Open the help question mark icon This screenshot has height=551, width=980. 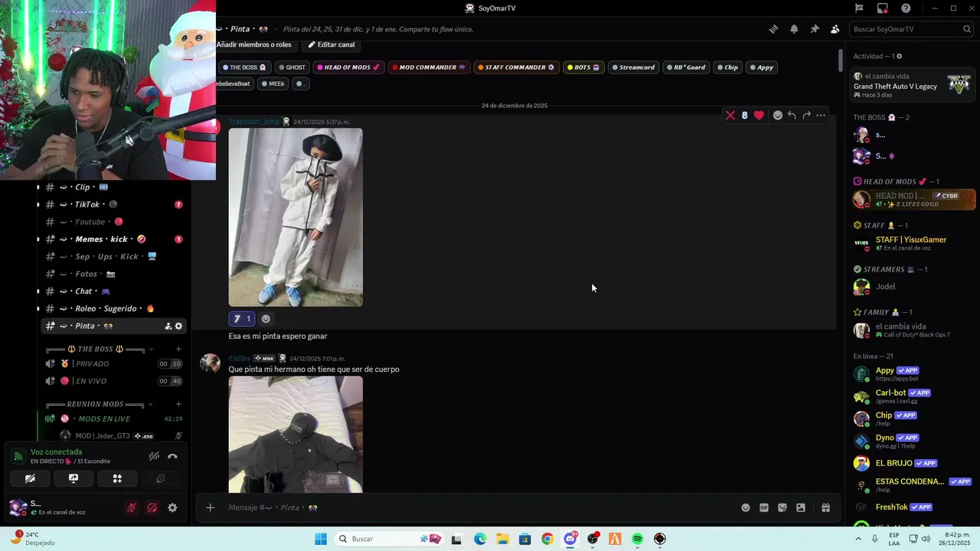(906, 8)
